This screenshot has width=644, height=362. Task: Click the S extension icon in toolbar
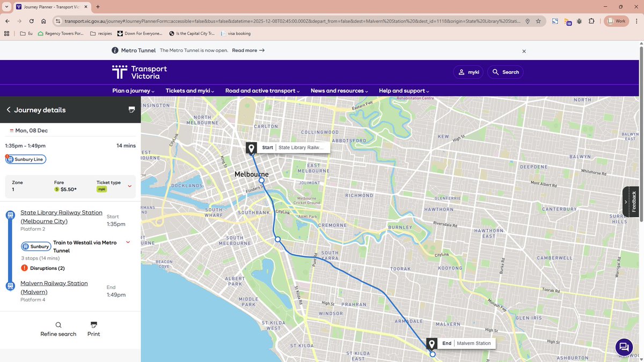pos(555,21)
